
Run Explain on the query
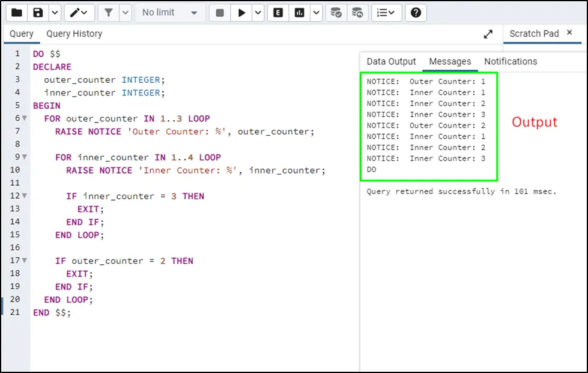click(277, 13)
